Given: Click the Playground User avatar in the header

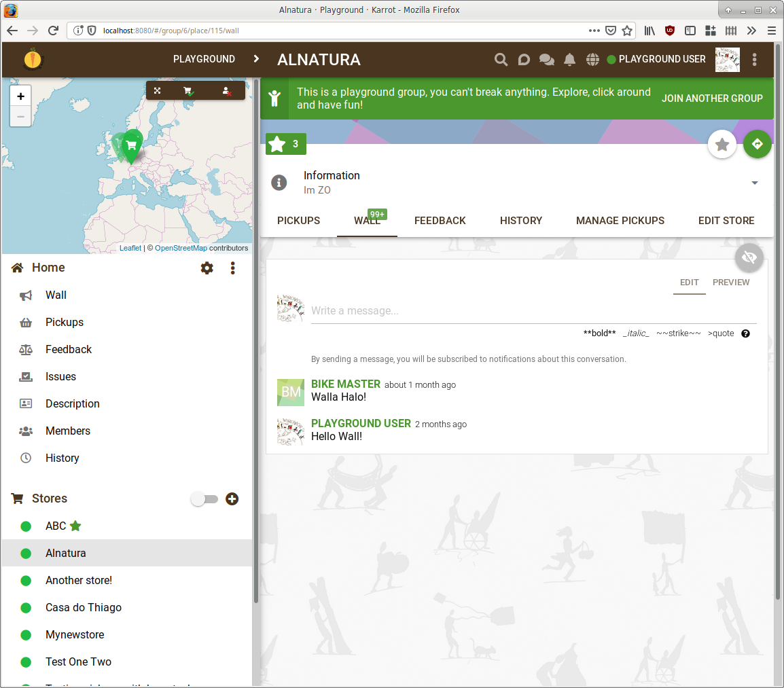Looking at the screenshot, I should pyautogui.click(x=727, y=60).
